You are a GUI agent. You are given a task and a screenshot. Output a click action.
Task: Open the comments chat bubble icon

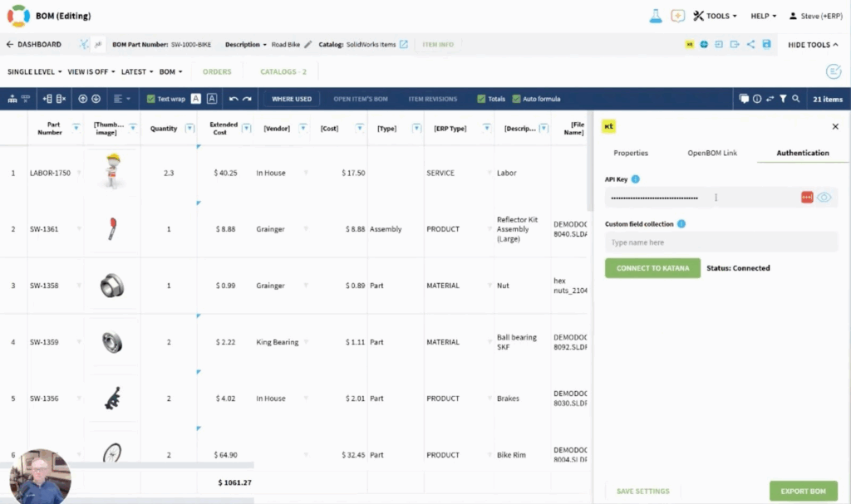[x=744, y=99]
